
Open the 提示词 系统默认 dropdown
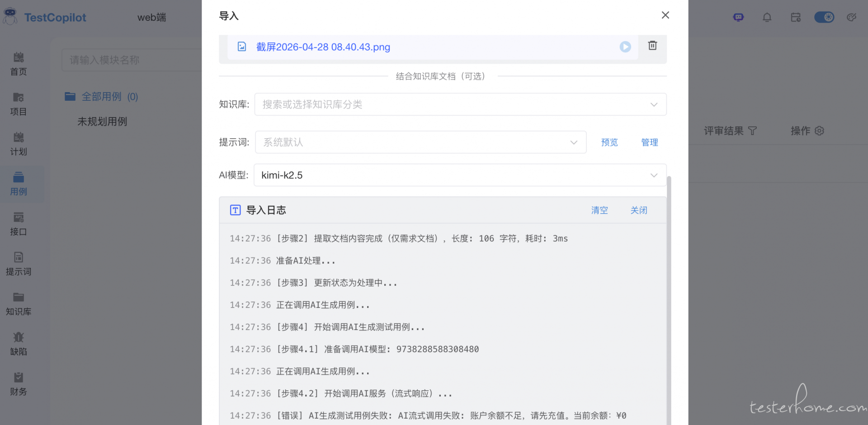420,142
